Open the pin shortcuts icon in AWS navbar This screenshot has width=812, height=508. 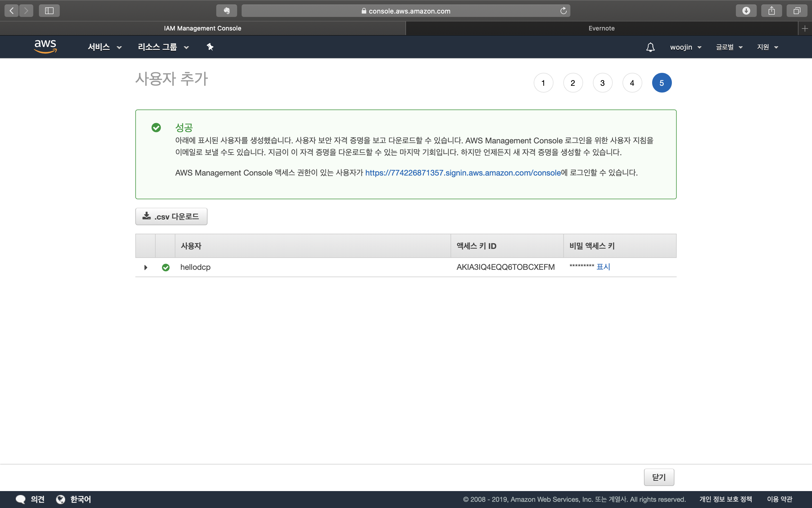pyautogui.click(x=210, y=47)
